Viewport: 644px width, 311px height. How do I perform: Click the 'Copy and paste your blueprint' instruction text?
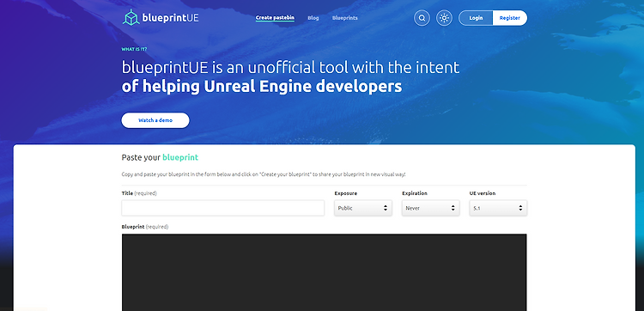click(x=264, y=174)
